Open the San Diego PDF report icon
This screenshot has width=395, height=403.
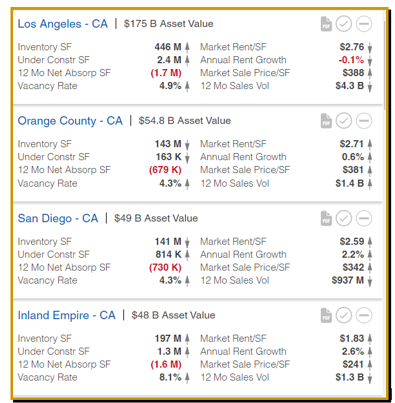coord(326,218)
